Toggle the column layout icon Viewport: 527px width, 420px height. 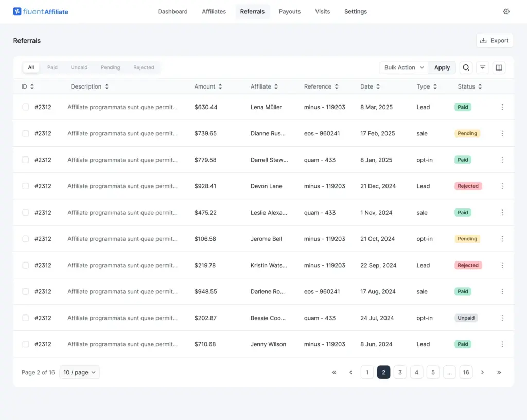pos(499,67)
